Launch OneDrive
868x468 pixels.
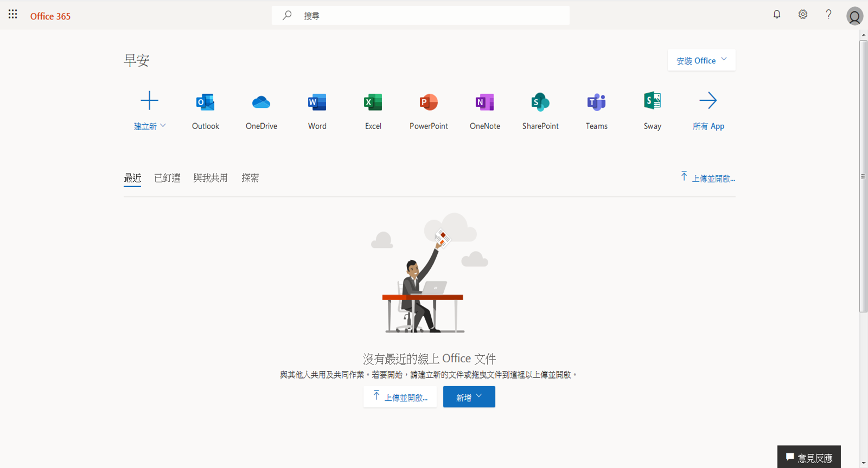[x=261, y=111]
